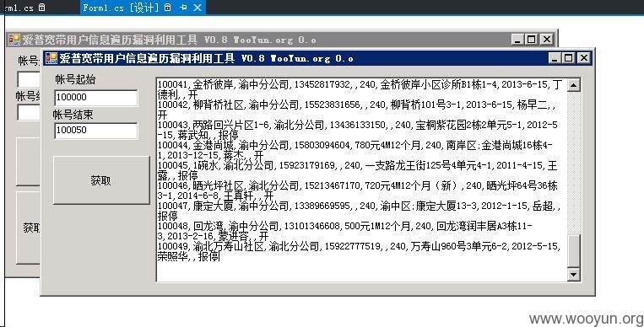The height and width of the screenshot is (327, 644).
Task: Click the result row starting with 100045
Action: tap(358, 170)
